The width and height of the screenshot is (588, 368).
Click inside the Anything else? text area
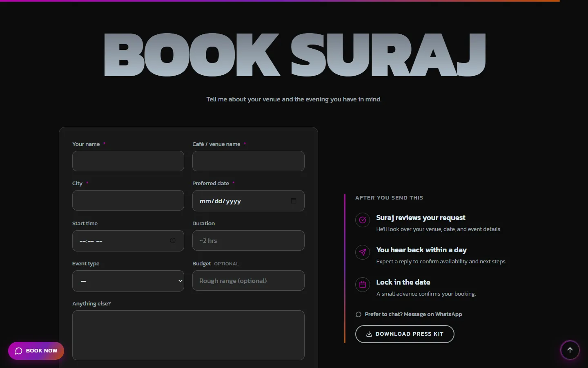click(188, 335)
